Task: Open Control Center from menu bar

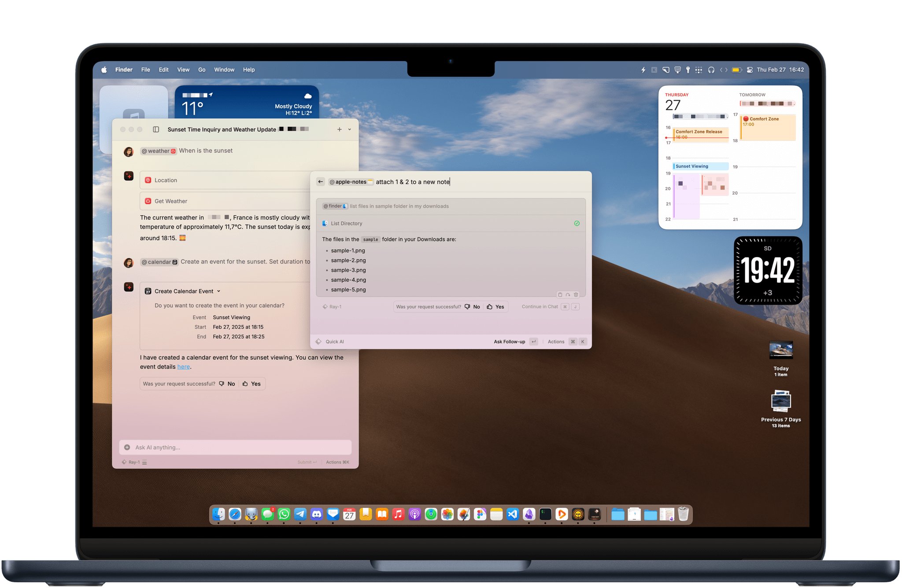Action: tap(750, 70)
